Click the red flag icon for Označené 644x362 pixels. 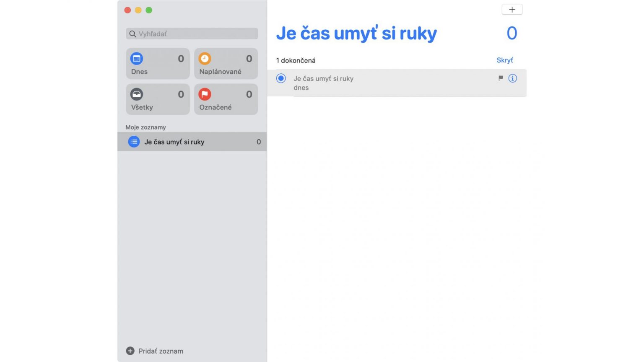point(205,94)
